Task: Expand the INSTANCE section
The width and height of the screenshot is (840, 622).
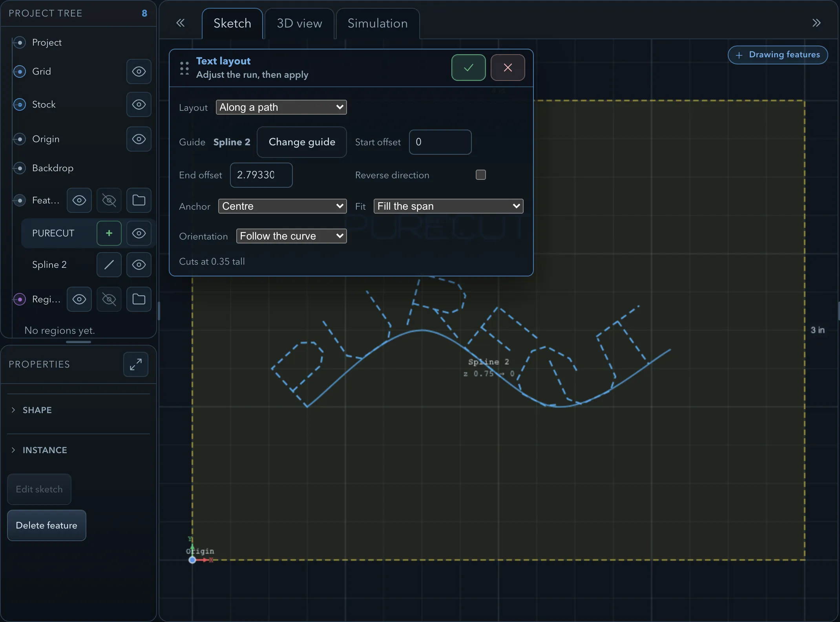Action: 79,450
